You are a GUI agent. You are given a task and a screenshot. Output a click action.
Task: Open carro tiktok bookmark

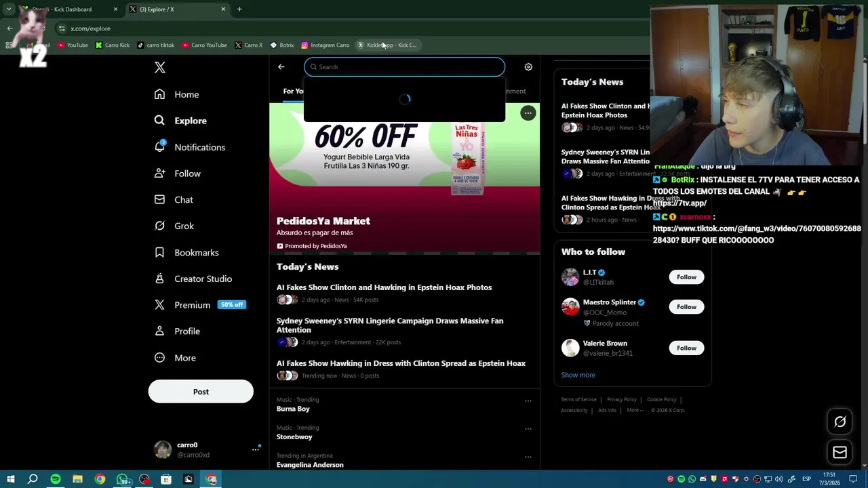pyautogui.click(x=155, y=45)
